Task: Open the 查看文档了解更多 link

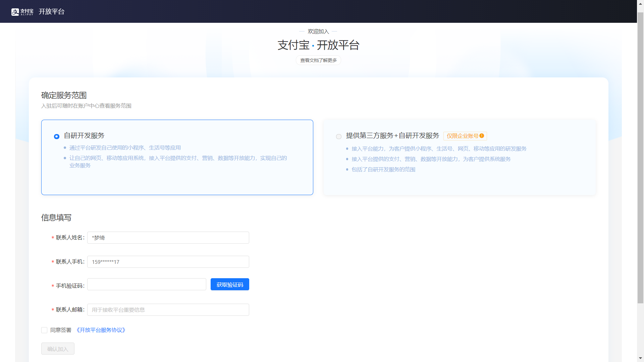Action: tap(318, 60)
